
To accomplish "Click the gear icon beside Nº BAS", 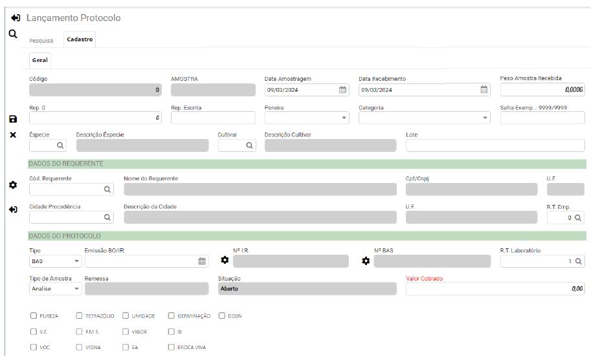I will click(366, 261).
